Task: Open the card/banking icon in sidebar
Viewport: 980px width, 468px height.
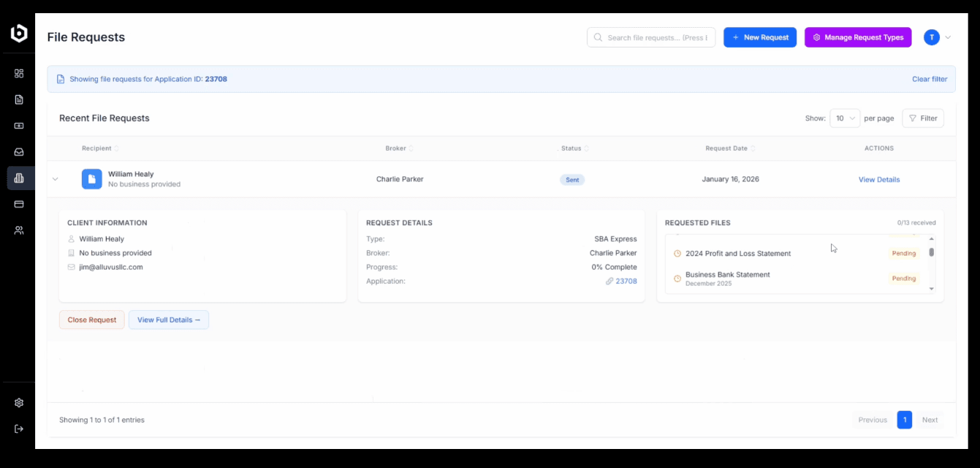Action: (19, 204)
